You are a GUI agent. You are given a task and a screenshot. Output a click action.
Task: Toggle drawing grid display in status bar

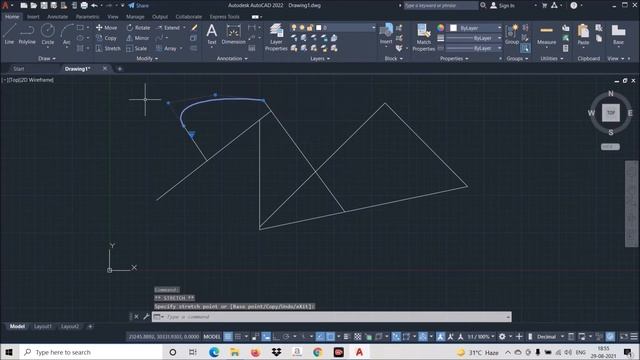click(228, 336)
